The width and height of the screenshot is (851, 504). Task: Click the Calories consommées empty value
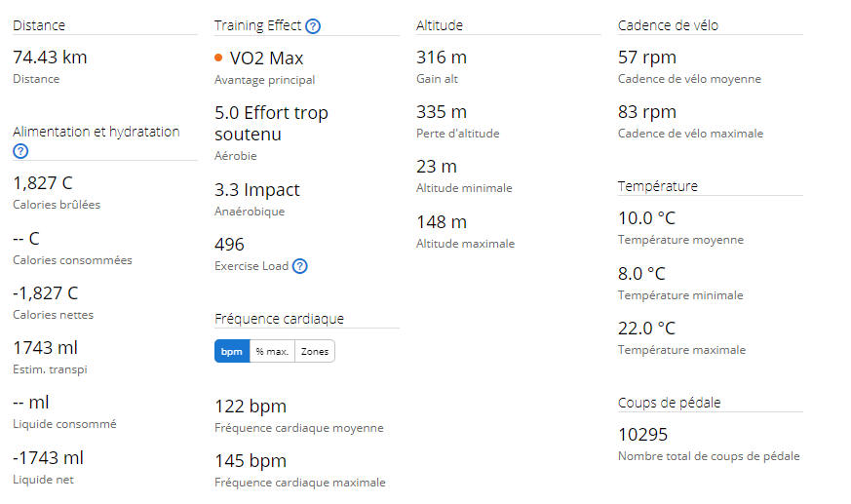pos(26,238)
